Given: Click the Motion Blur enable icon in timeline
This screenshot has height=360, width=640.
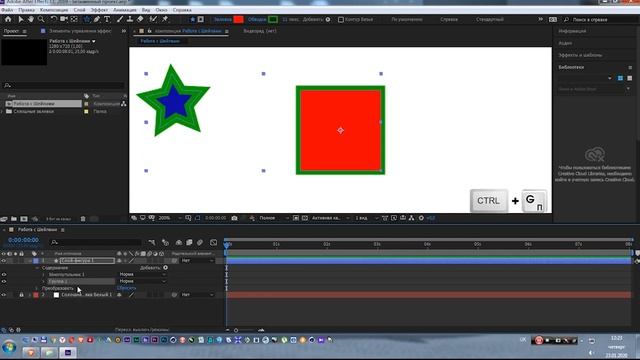Looking at the screenshot, I should (200, 242).
